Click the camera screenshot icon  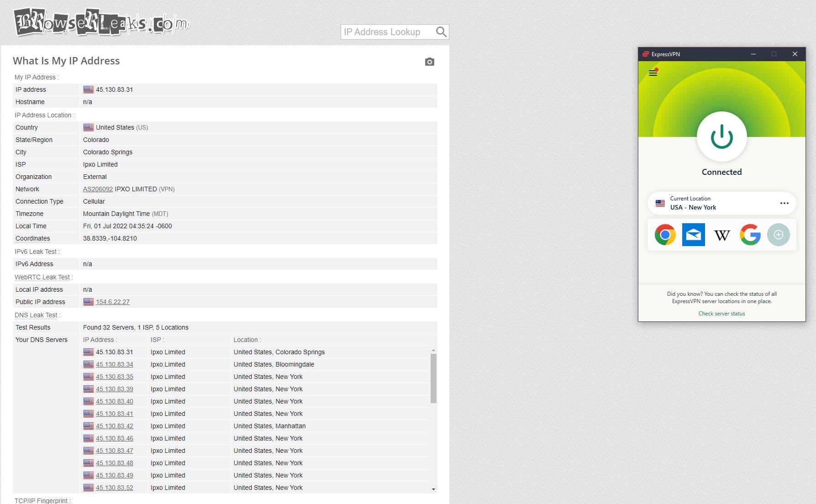(x=429, y=62)
